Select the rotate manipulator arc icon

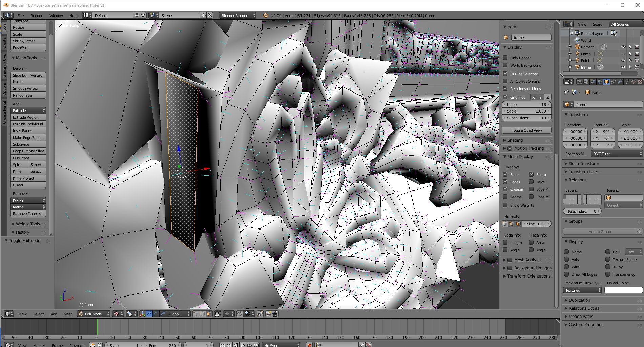[156, 314]
